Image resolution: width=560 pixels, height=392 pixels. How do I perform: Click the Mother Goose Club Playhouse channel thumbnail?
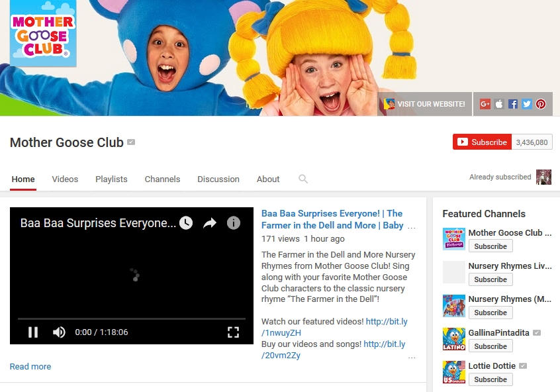coord(454,239)
